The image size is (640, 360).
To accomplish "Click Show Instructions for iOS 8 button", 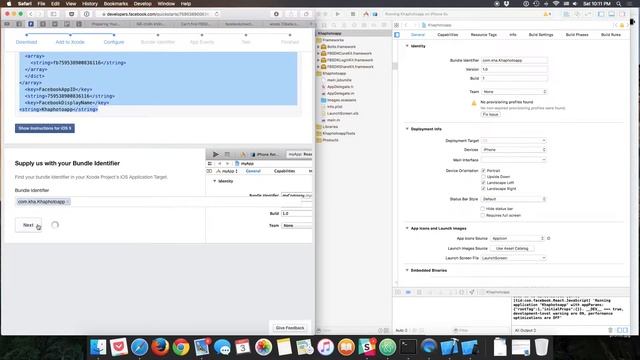I will (45, 128).
